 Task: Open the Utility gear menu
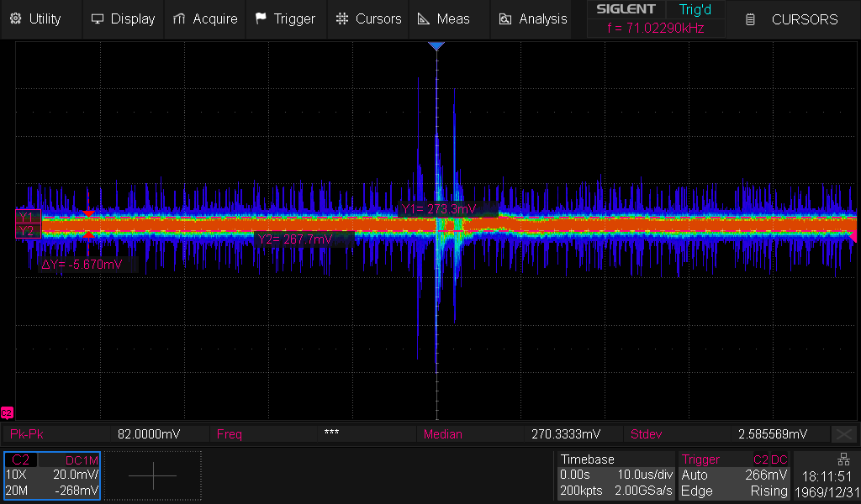tap(35, 18)
